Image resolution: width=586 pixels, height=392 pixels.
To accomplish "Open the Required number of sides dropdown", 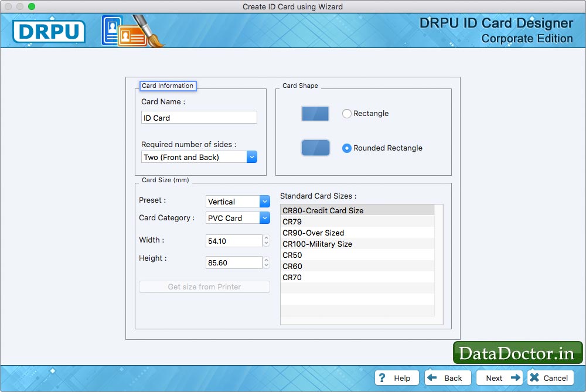I will 199,157.
